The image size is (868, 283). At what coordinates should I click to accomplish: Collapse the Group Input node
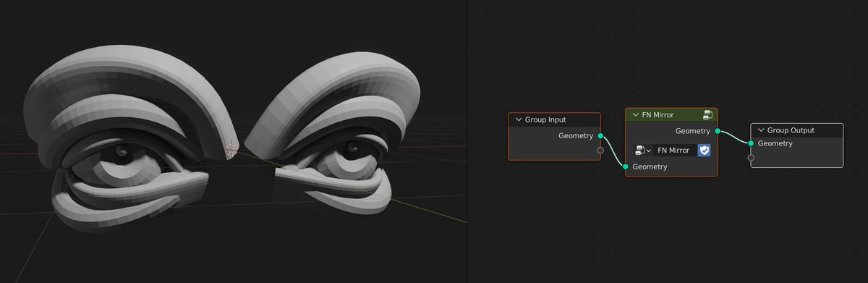click(518, 119)
